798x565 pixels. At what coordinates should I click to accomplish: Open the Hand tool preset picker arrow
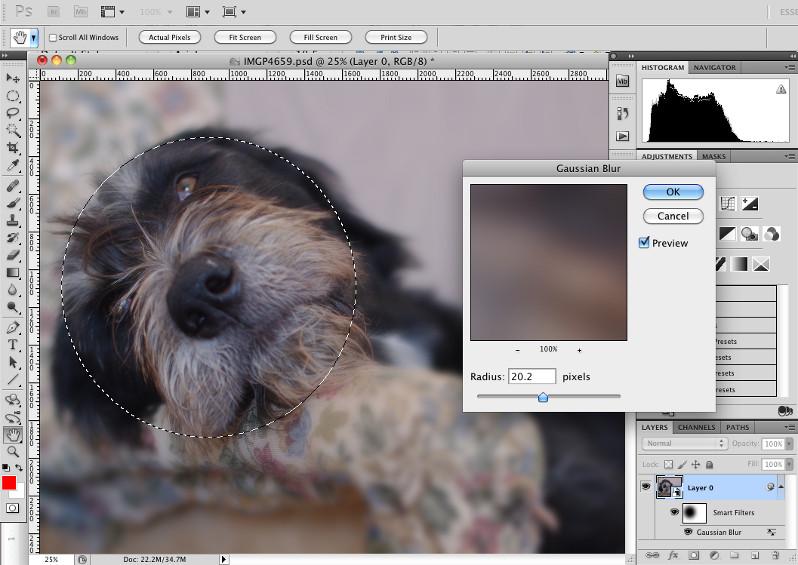pos(34,38)
